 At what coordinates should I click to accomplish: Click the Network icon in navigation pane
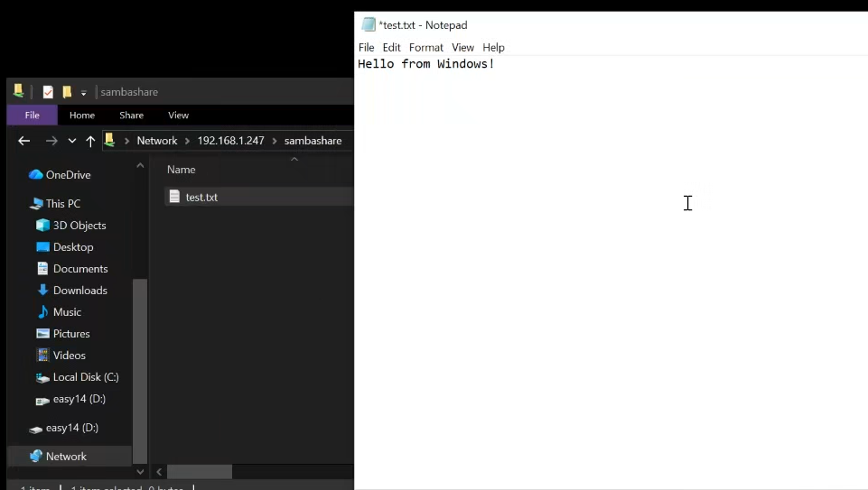coord(36,457)
